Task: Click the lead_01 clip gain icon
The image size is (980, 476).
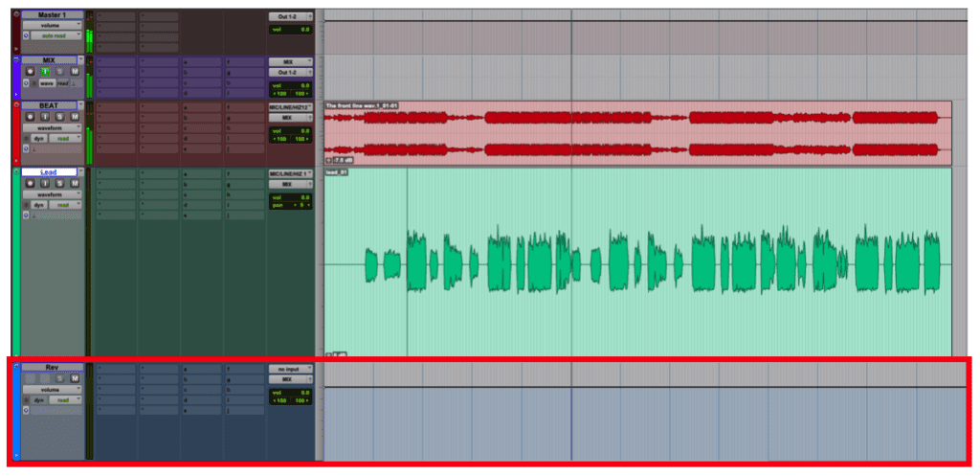Action: (329, 354)
